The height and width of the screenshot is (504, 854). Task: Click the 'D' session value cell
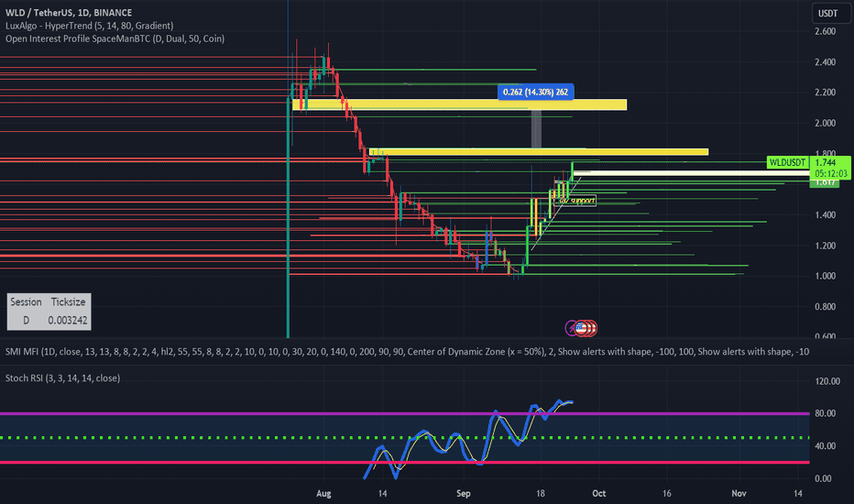26,321
